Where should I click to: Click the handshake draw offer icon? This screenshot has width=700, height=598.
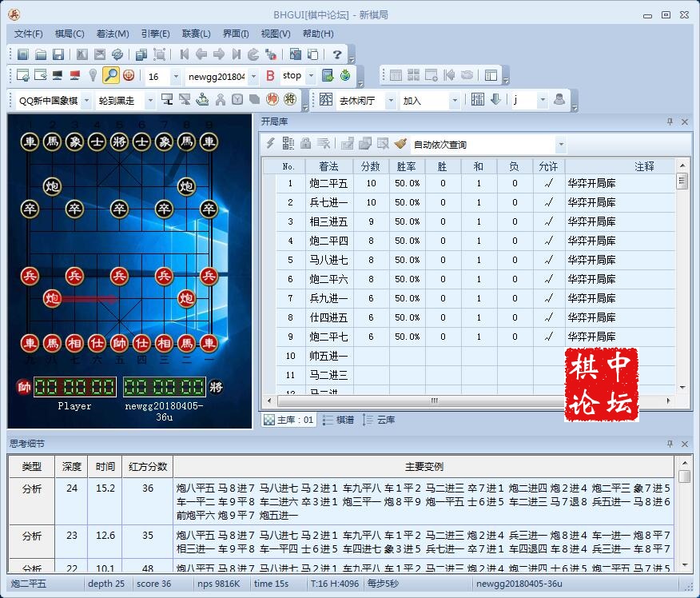coord(467,75)
